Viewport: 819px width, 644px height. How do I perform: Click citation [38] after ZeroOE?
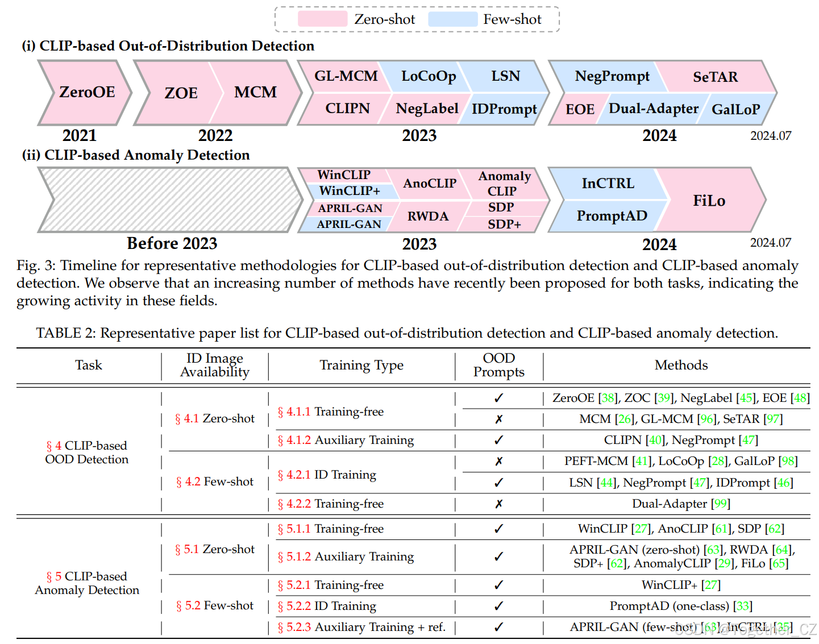(x=608, y=398)
